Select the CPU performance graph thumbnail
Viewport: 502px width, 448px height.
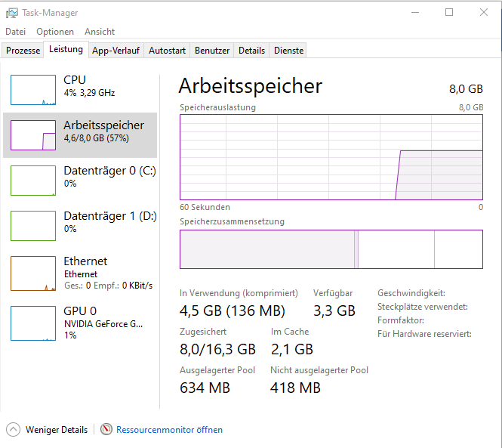tap(33, 90)
